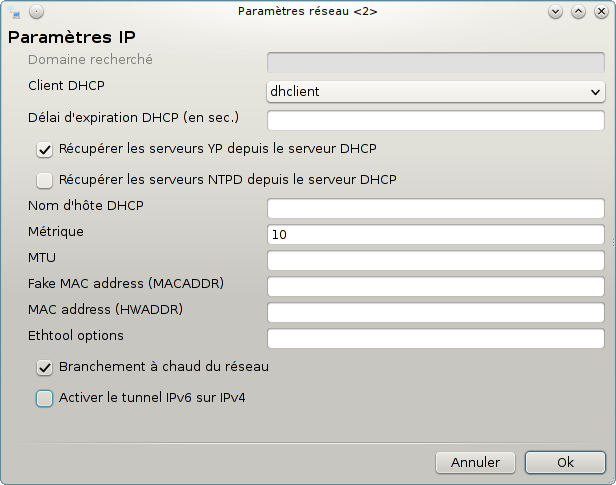This screenshot has width=616, height=485.
Task: Maximize the Paramètres réseau window
Action: pos(578,12)
